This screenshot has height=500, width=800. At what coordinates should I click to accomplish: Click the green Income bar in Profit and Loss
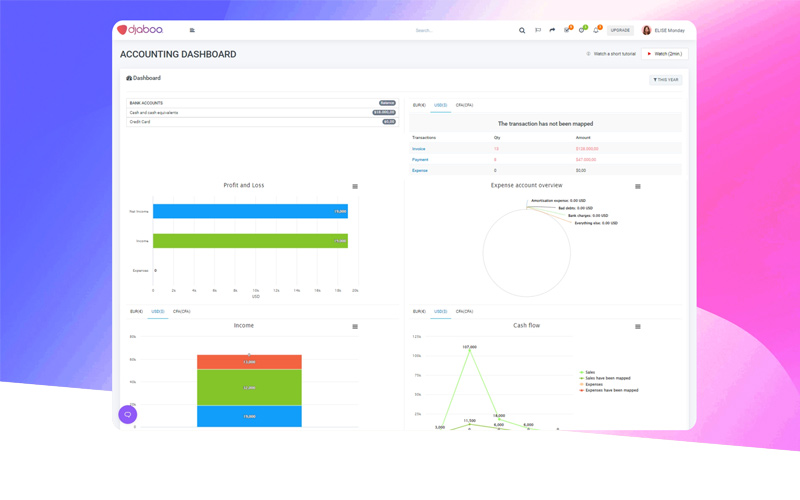tap(251, 241)
